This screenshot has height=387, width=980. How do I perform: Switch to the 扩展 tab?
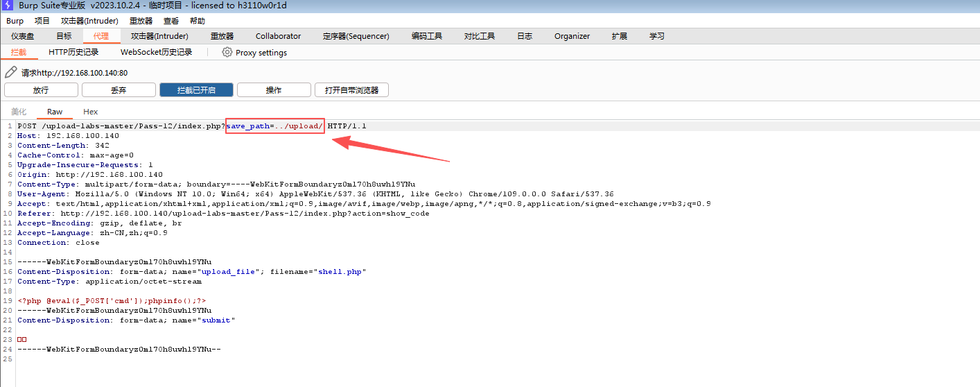tap(620, 36)
